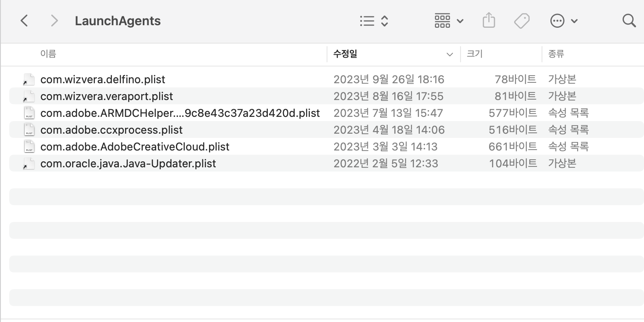The height and width of the screenshot is (322, 644).
Task: Open the Search magnifier
Action: (629, 21)
